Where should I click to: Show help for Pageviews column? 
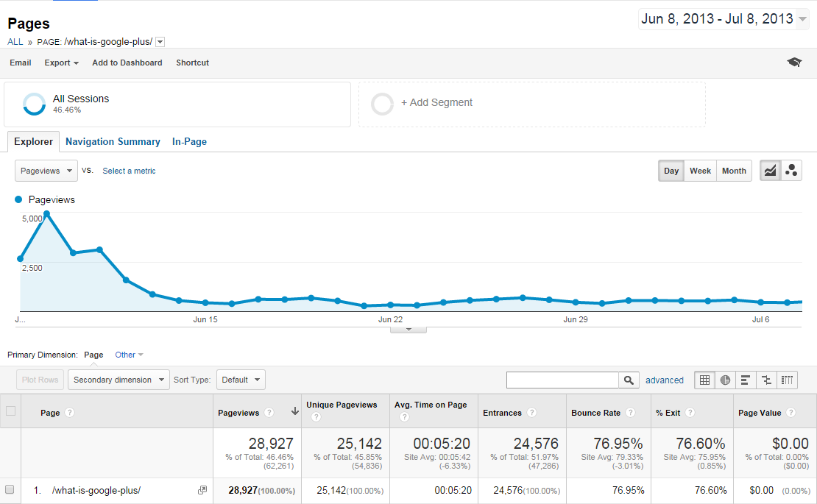pos(269,412)
